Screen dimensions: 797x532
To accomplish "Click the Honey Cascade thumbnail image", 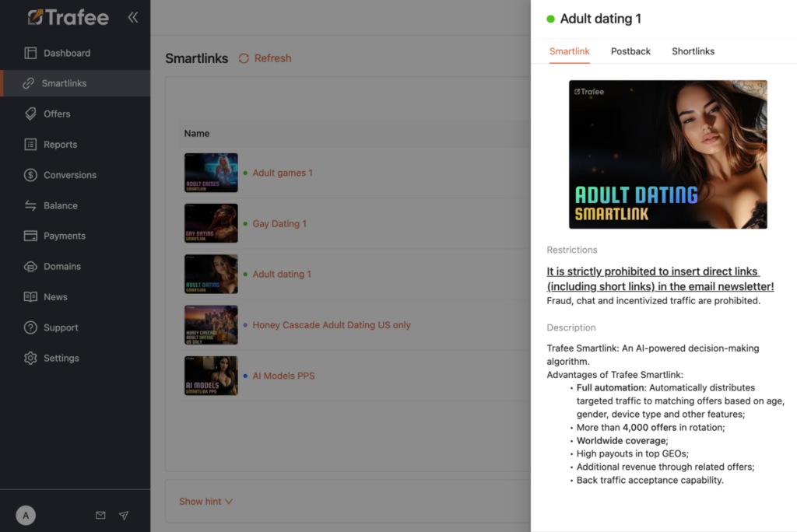I will click(211, 324).
